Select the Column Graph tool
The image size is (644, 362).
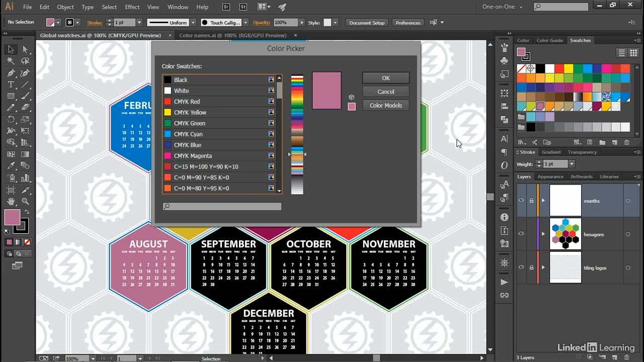(x=25, y=177)
